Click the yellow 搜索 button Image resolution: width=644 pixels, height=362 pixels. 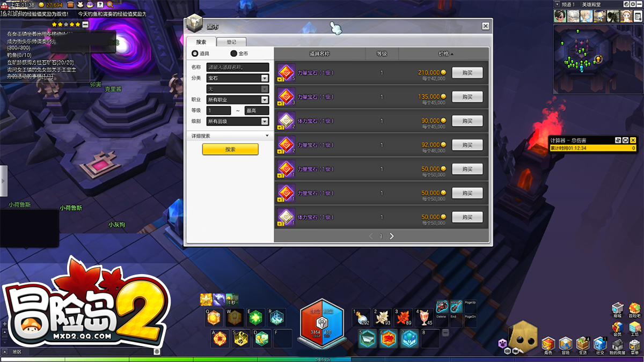tap(230, 149)
